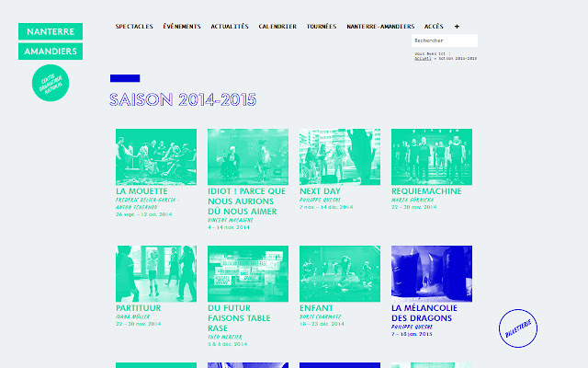Viewport: 588px width, 368px height.
Task: Open Idiot ! Parce que nous aurions thumbnail
Action: [248, 157]
